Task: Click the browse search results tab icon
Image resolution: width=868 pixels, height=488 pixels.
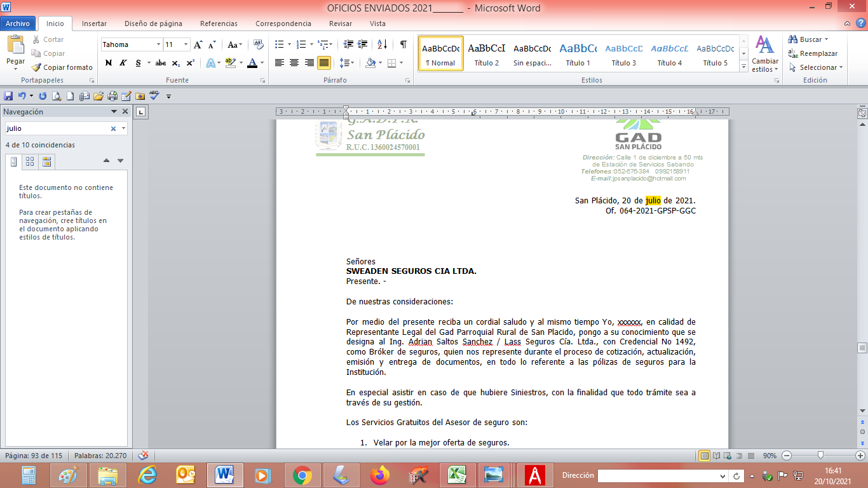Action: pyautogui.click(x=46, y=162)
